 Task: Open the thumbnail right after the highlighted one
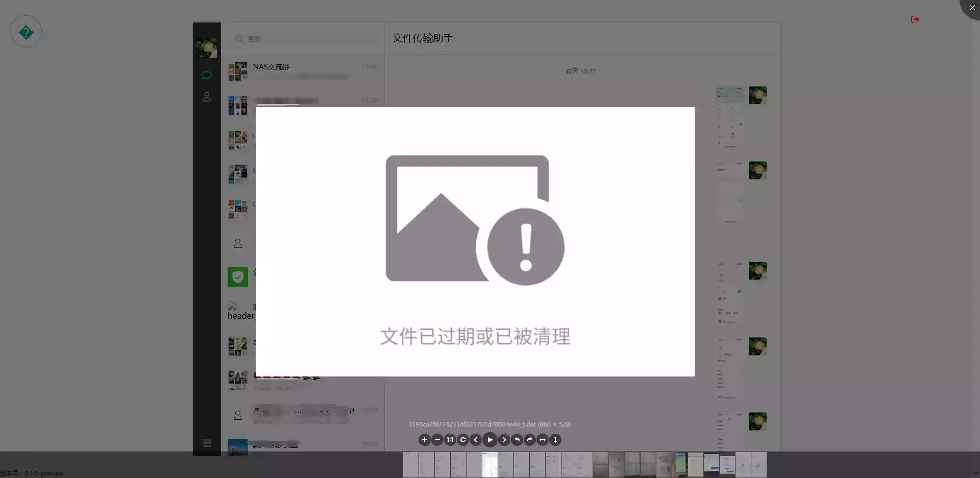pos(505,465)
